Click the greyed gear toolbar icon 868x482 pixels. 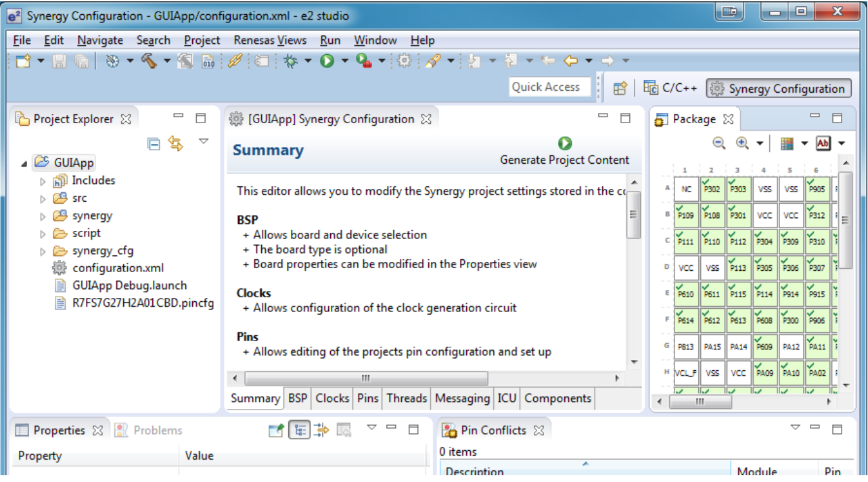point(404,61)
